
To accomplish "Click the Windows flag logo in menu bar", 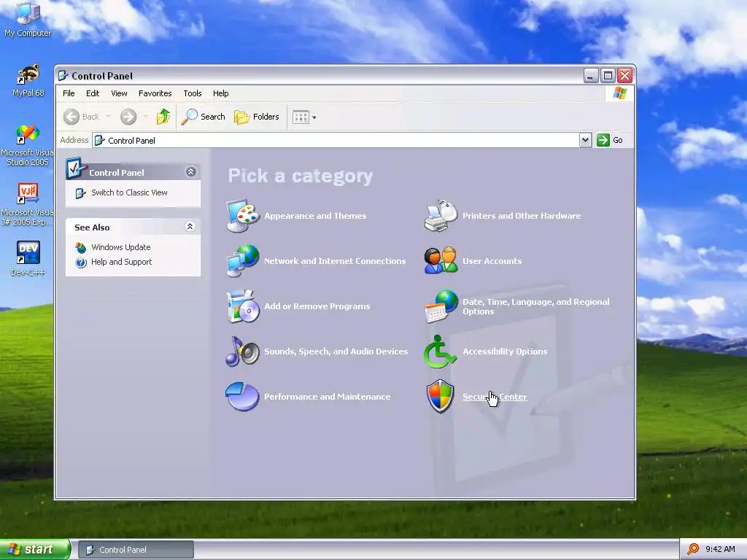I will [x=620, y=93].
